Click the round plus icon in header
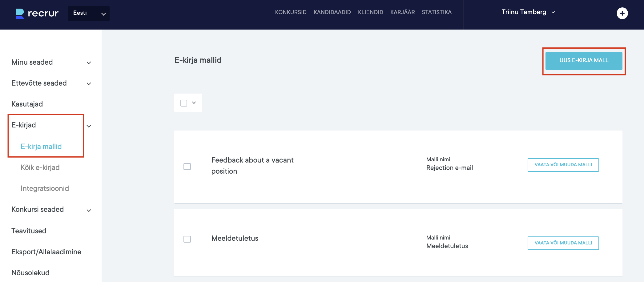 [x=622, y=13]
